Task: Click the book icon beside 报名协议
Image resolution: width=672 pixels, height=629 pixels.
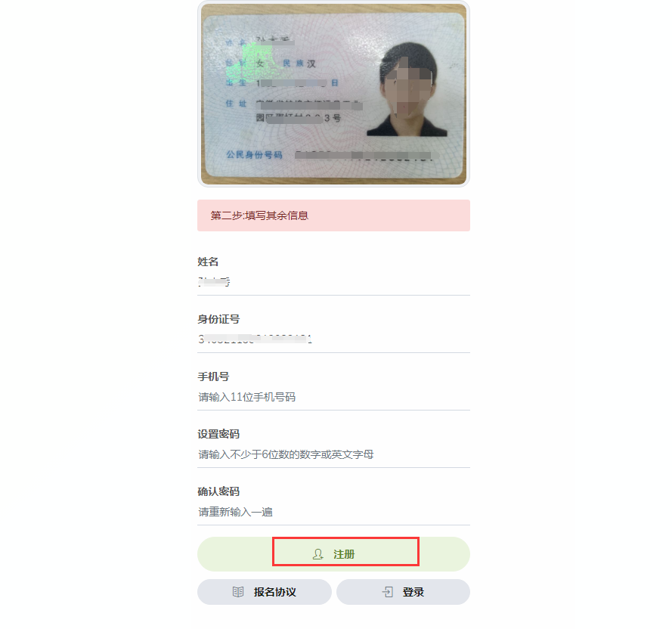Action: 238,592
